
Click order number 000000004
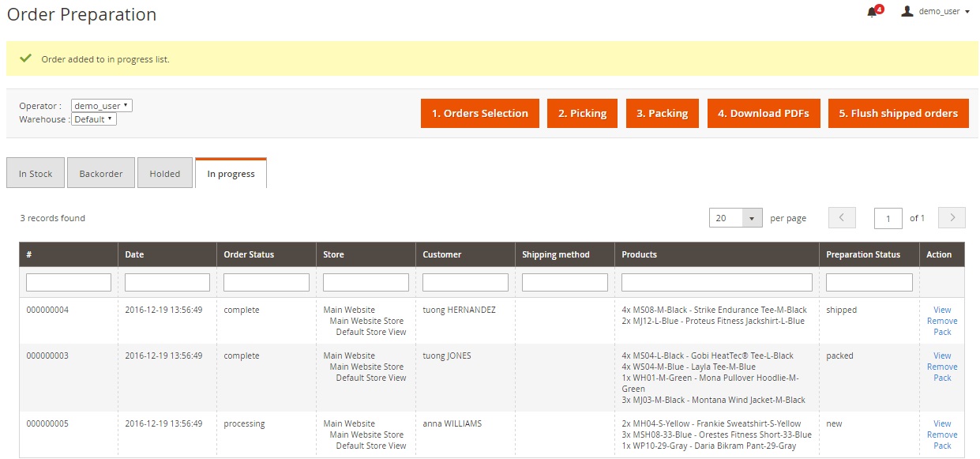tap(47, 310)
